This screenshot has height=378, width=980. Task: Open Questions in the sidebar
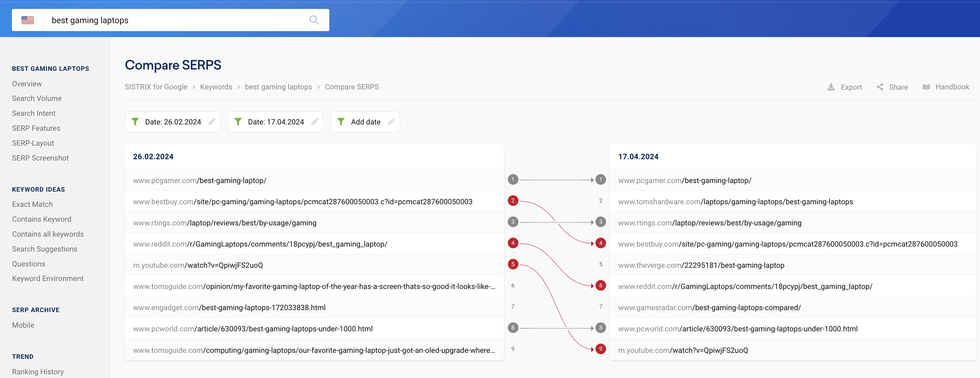pyautogui.click(x=28, y=264)
